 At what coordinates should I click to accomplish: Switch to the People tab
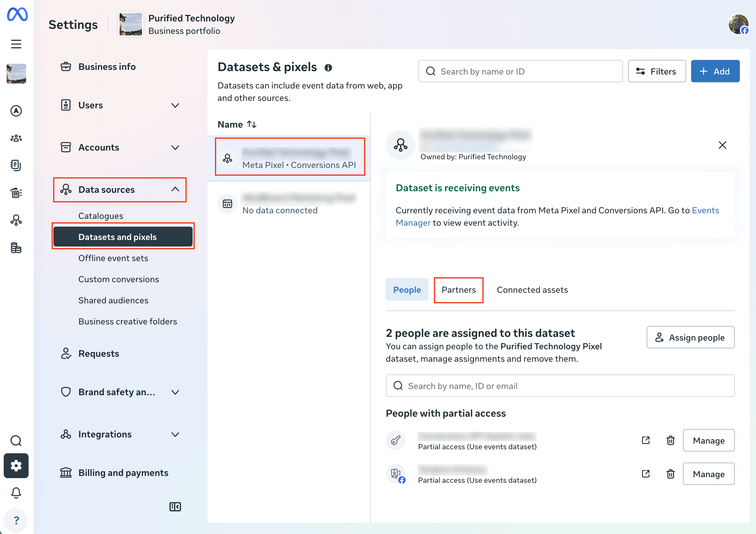[407, 290]
